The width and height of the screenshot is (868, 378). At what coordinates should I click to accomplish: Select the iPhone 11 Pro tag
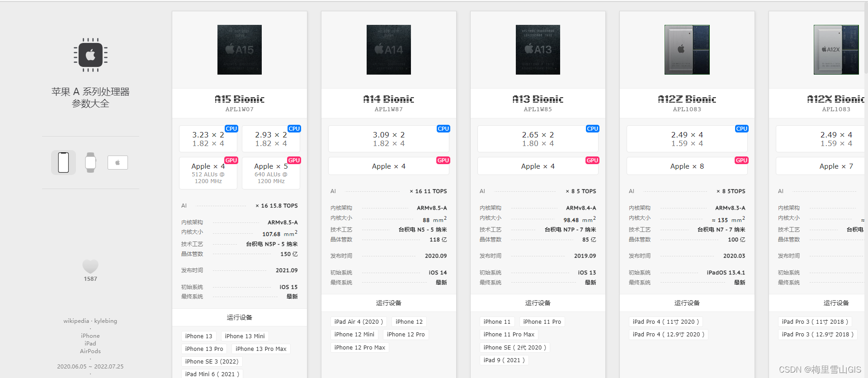tap(542, 322)
